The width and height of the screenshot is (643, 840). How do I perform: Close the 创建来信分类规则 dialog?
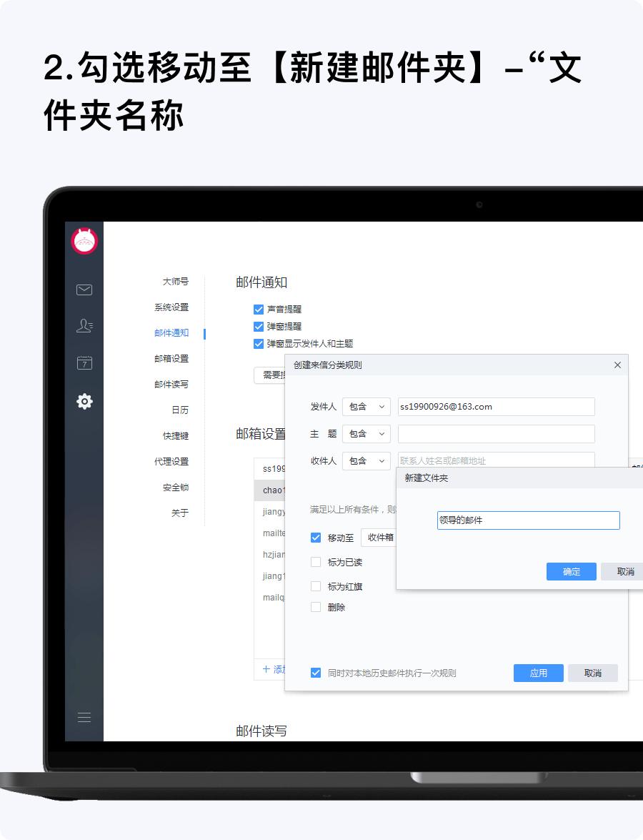pyautogui.click(x=617, y=365)
